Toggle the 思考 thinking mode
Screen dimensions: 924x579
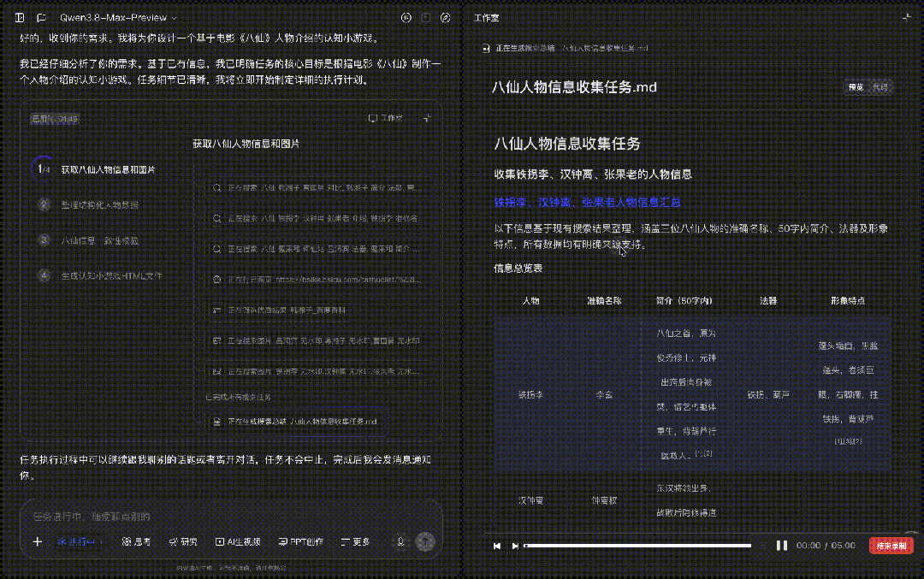point(136,541)
